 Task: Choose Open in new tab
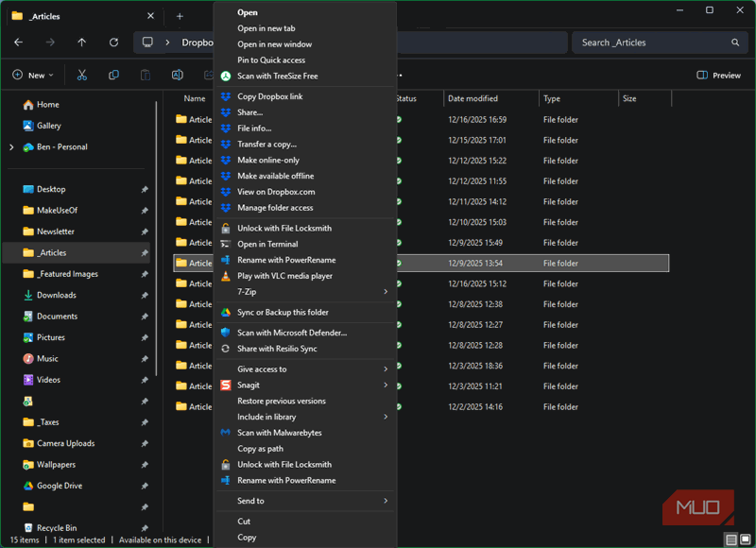pos(304,28)
